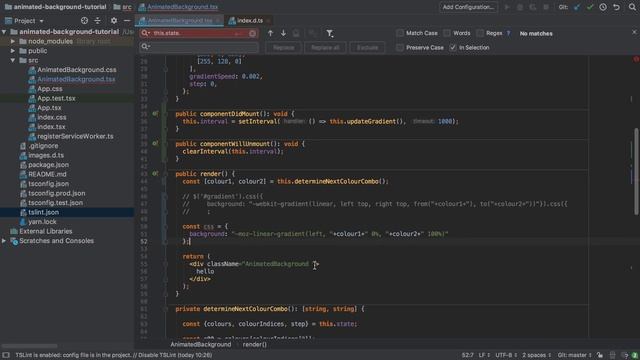Expand the node_modules folder
The width and height of the screenshot is (640, 360).
(x=13, y=41)
